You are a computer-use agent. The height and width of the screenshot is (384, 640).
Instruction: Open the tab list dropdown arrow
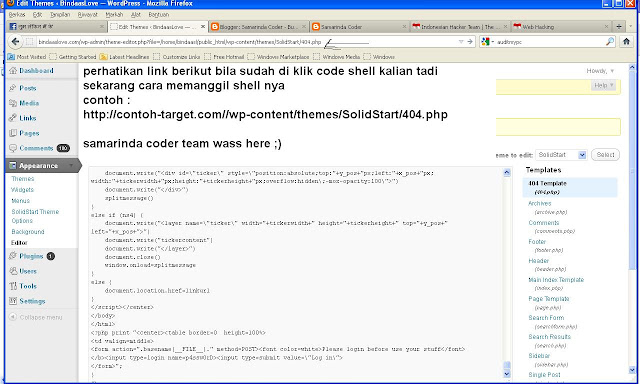tap(632, 27)
